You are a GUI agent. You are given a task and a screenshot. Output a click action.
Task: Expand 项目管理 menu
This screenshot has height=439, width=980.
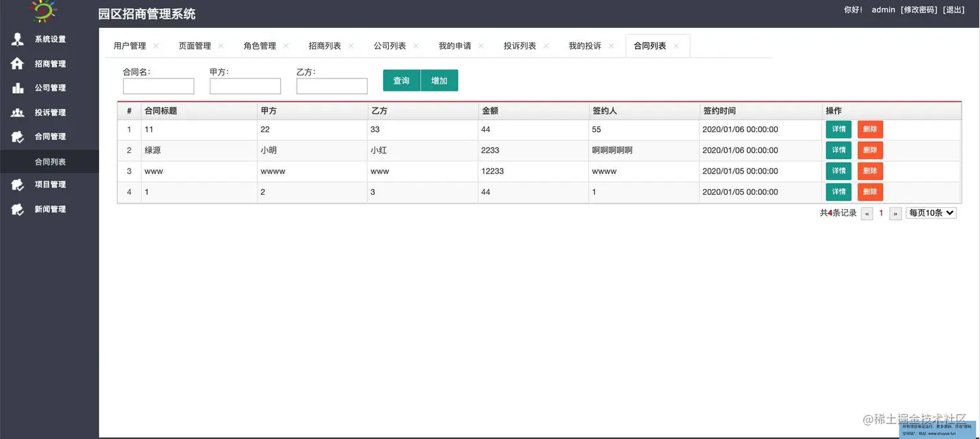pos(49,185)
